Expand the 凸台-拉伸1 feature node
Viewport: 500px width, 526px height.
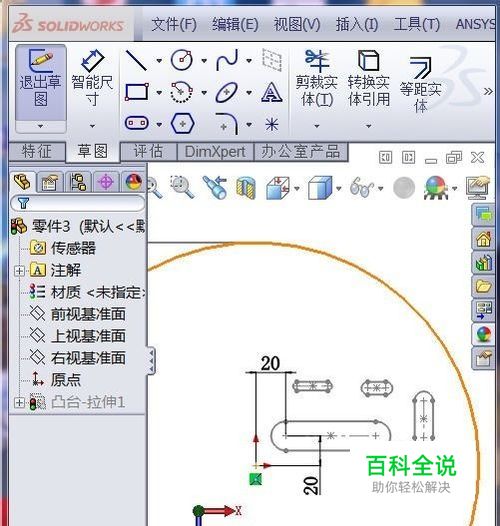(19, 402)
